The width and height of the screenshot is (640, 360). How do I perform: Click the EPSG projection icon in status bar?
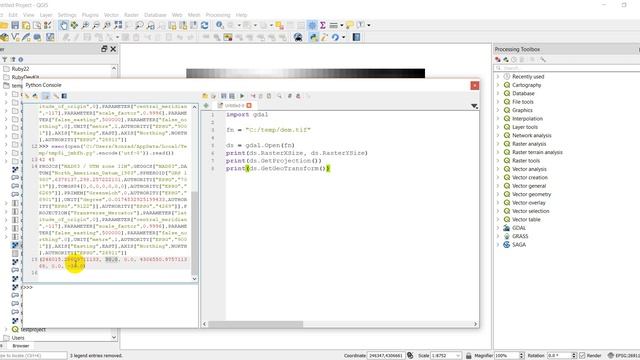pos(611,356)
